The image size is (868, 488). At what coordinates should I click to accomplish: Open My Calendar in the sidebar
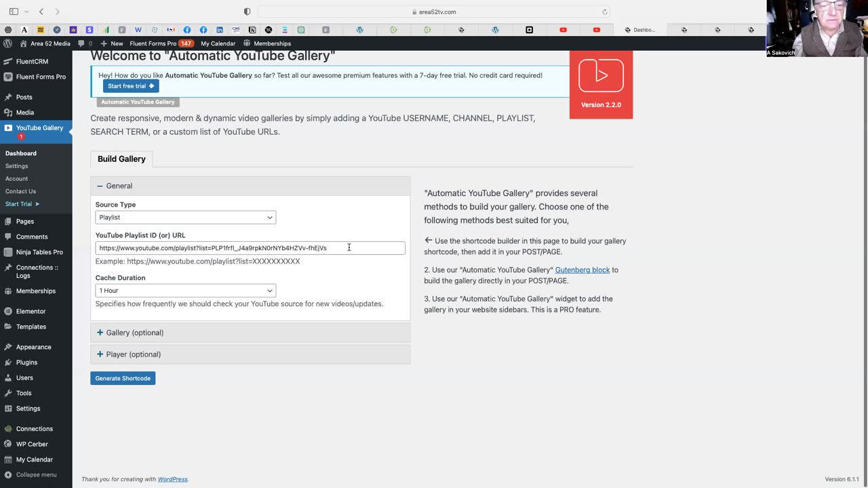(x=36, y=460)
